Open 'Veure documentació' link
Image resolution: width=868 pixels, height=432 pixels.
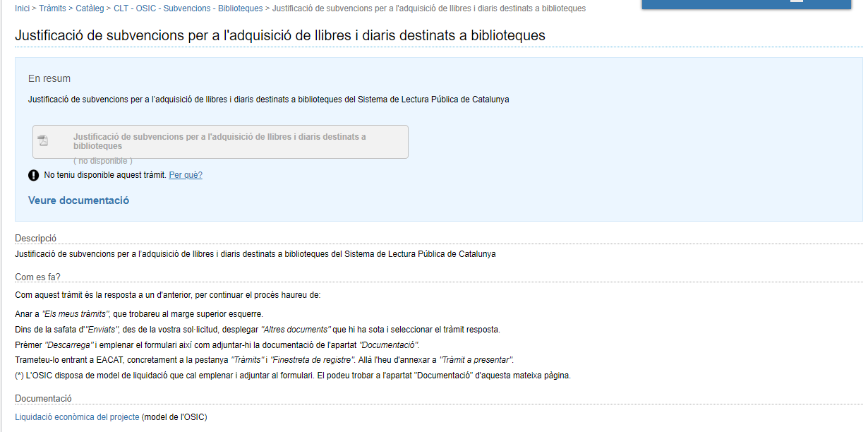click(78, 200)
